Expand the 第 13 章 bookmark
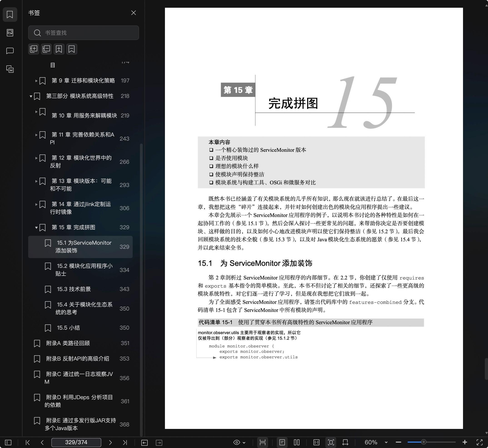The width and height of the screenshot is (488, 448). [x=36, y=181]
